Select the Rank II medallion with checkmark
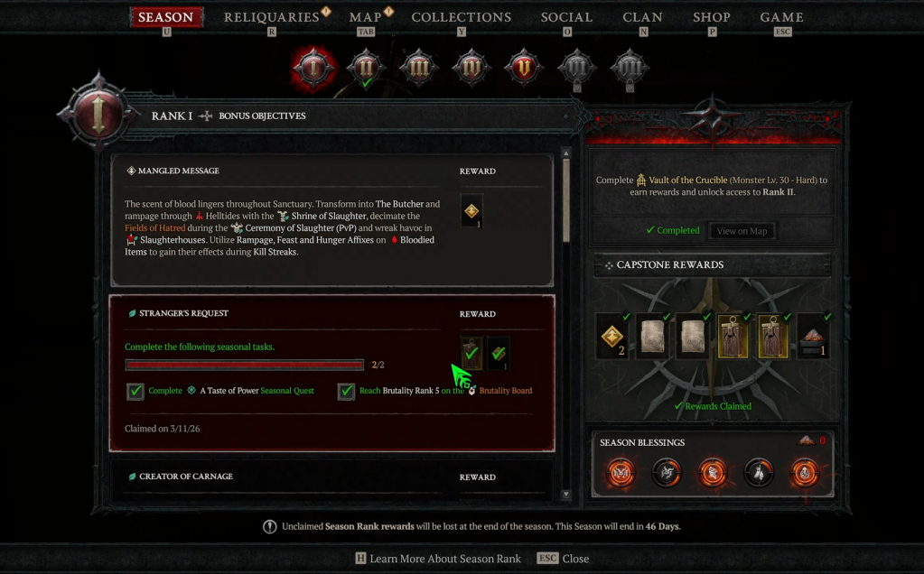Viewport: 924px width, 574px height. click(366, 69)
